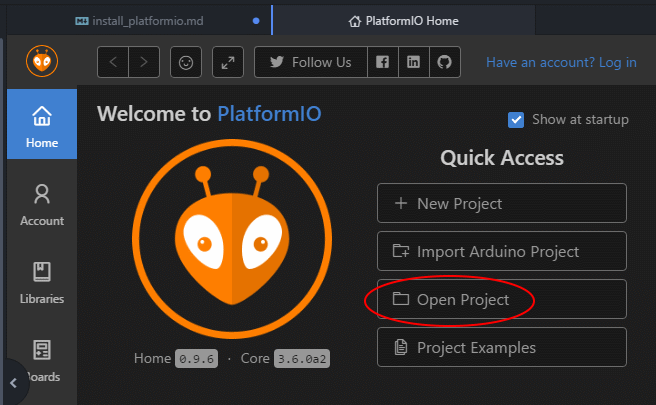Click the Core version 3.6.0a2 badge
Image resolution: width=656 pixels, height=405 pixels.
302,359
